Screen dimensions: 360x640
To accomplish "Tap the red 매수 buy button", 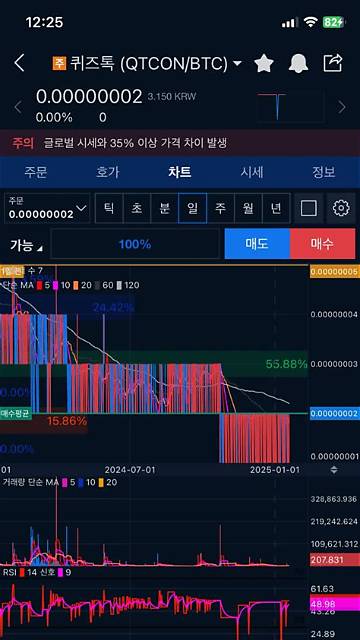I will click(x=322, y=244).
